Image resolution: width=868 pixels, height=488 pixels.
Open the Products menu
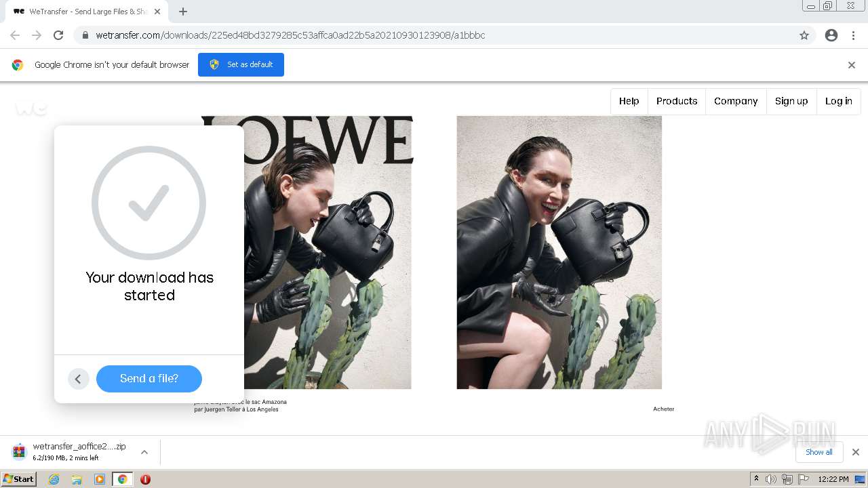click(677, 101)
